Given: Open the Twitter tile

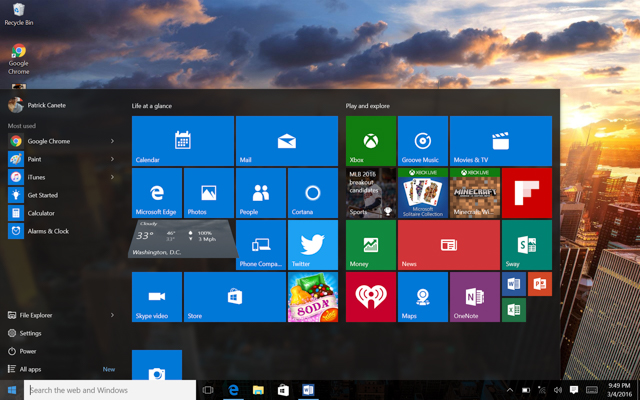Looking at the screenshot, I should pos(312,245).
